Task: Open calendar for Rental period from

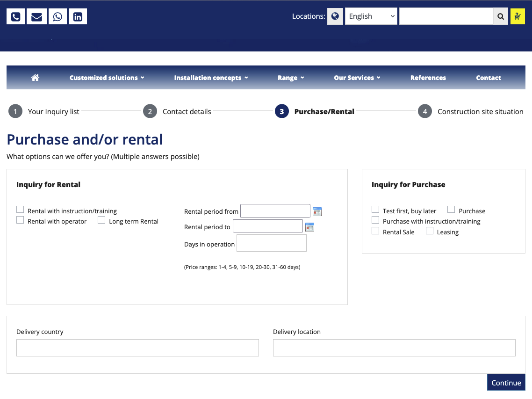Action: pos(317,211)
